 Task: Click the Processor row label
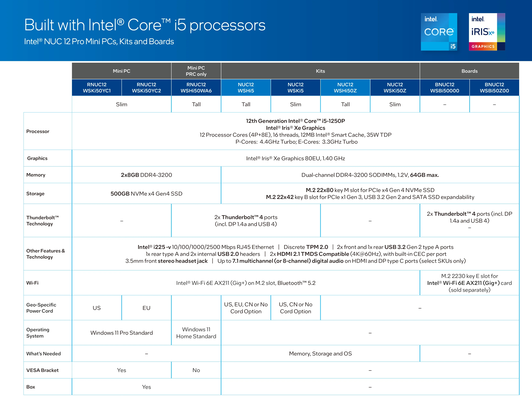[x=38, y=131]
